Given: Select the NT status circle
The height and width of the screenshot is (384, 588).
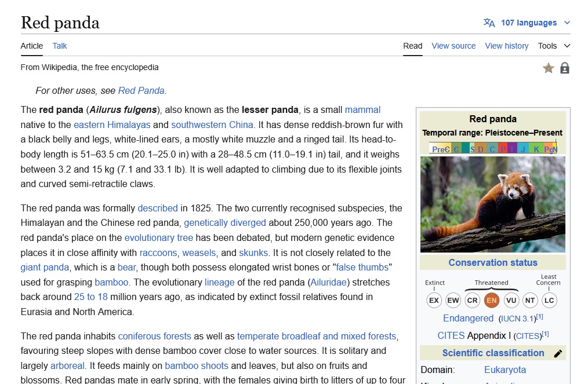Looking at the screenshot, I should click(530, 301).
